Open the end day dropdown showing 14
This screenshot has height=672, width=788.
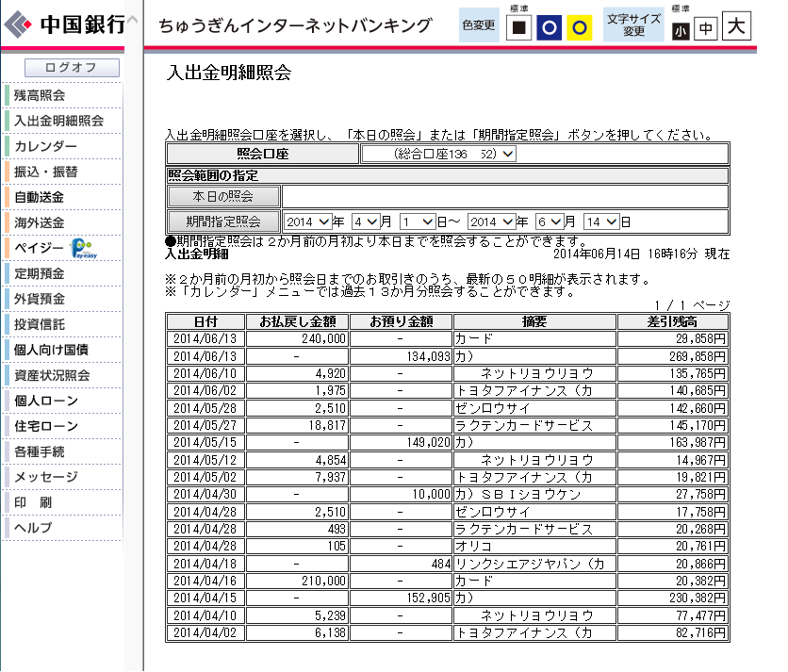pyautogui.click(x=601, y=221)
